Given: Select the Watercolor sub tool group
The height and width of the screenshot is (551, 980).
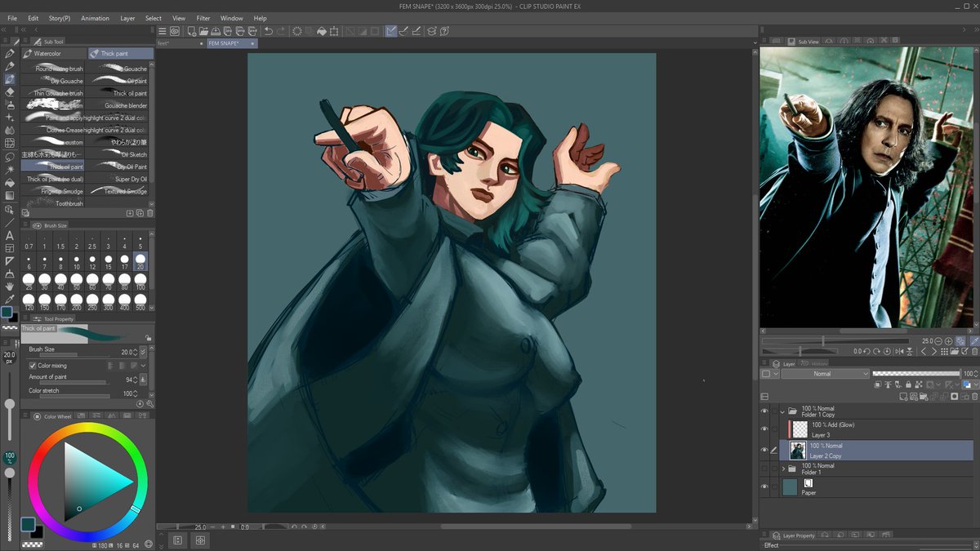Looking at the screenshot, I should point(54,53).
